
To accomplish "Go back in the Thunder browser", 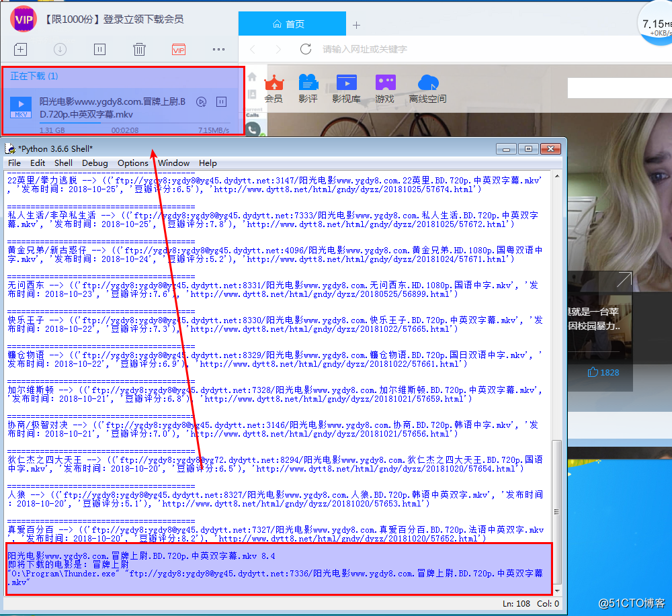I will point(253,49).
